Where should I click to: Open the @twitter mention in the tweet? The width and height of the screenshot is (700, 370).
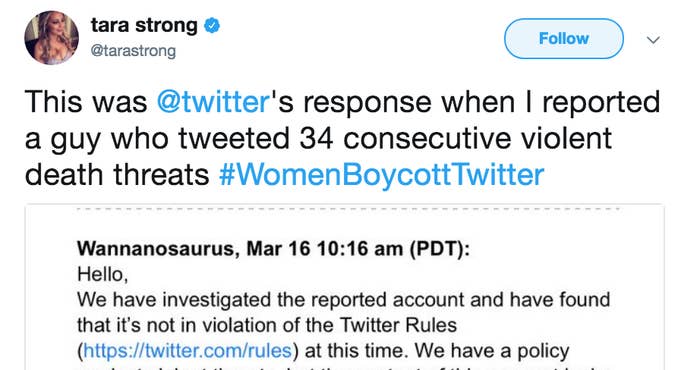click(x=213, y=102)
